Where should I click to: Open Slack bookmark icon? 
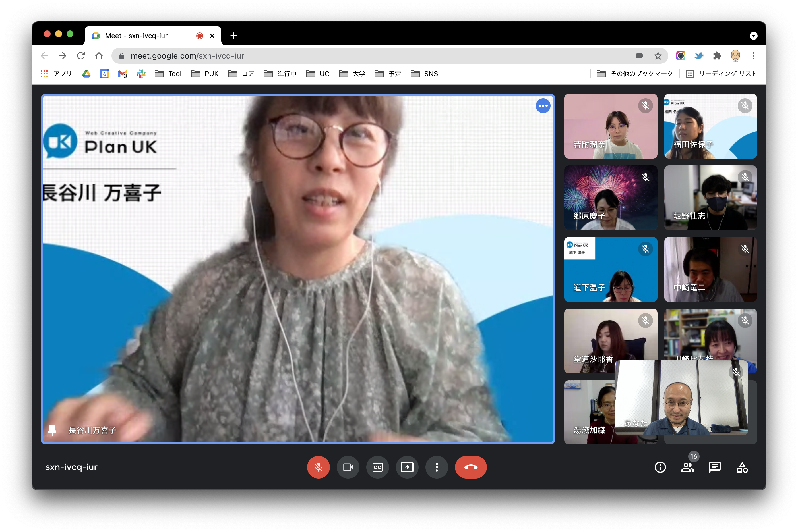point(141,74)
